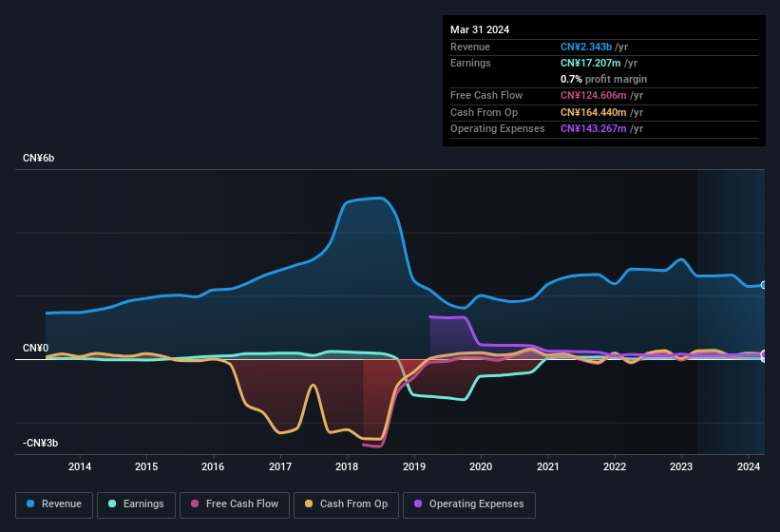Toggle the Free Cash Flow legend button
780x532 pixels.
[x=235, y=504]
